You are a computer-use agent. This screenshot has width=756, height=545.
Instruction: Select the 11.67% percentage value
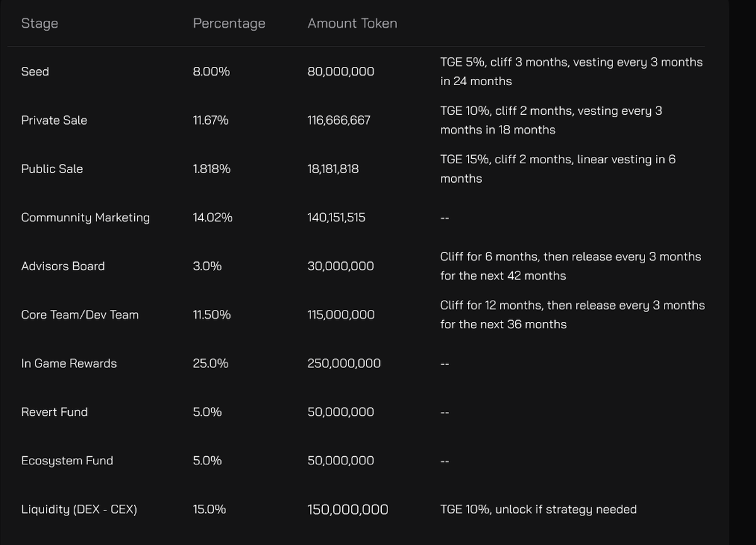pos(210,120)
